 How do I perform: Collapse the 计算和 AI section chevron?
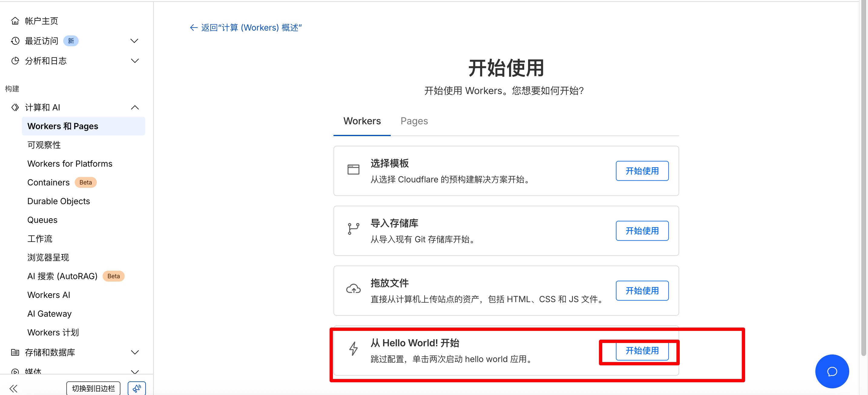pos(134,107)
